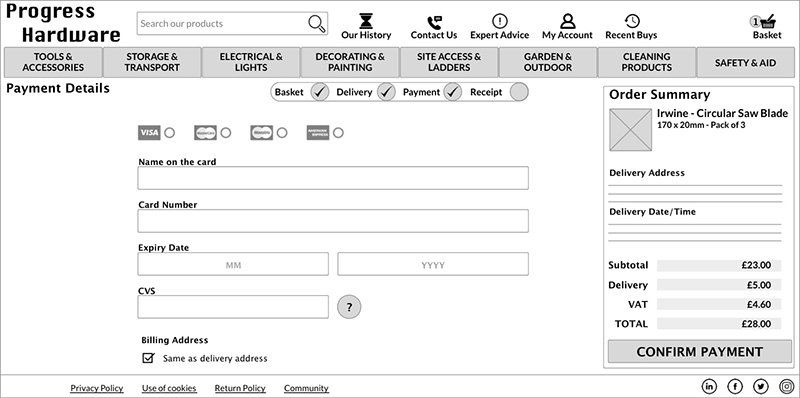
Task: Click the Payment Details heading
Action: pos(58,88)
